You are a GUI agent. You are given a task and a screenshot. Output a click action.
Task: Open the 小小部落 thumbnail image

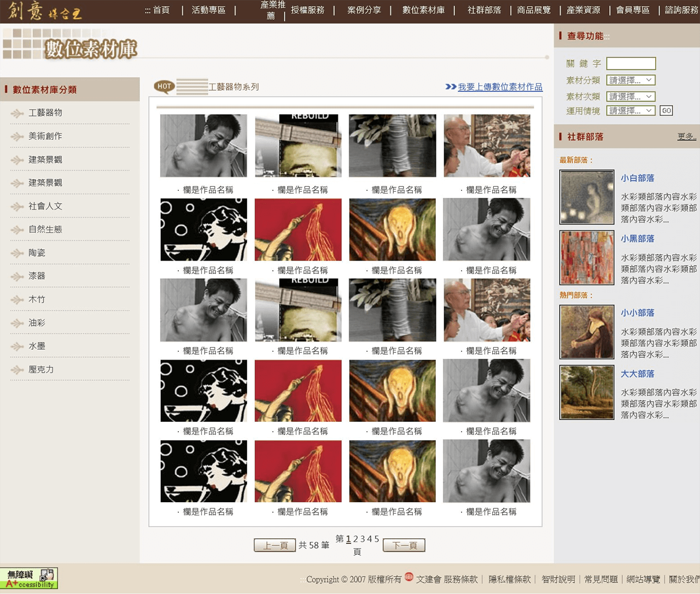tap(587, 332)
